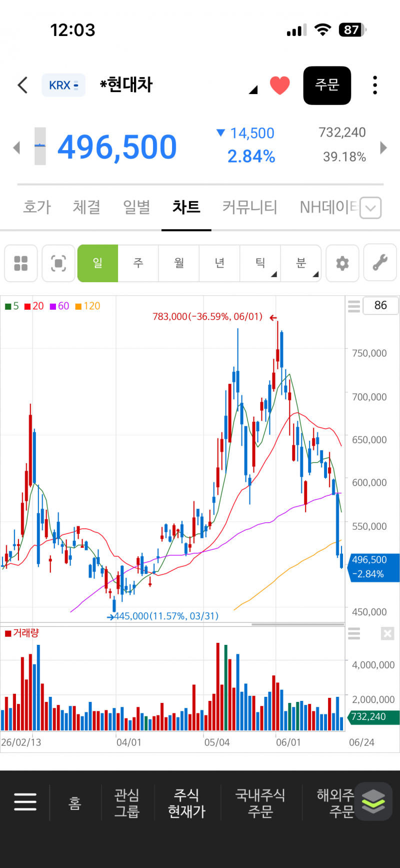This screenshot has width=400, height=868.
Task: Tap the green 732,240 volume axis tag
Action: 372,717
